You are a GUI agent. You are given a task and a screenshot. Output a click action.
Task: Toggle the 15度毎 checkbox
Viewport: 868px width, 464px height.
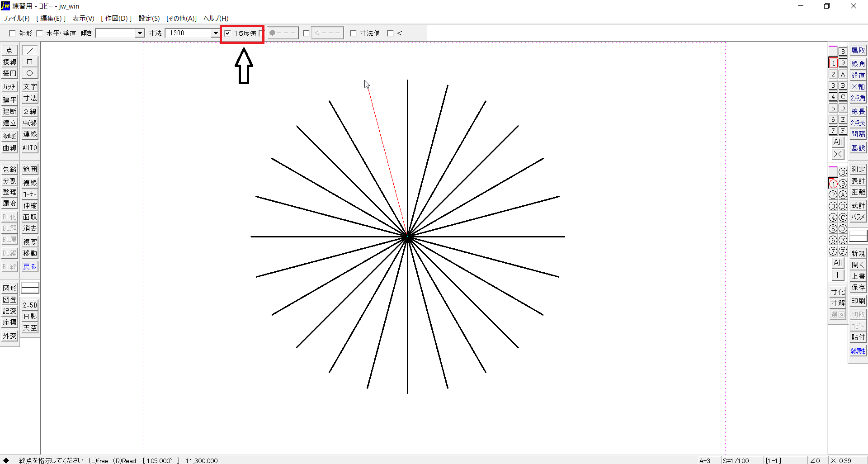pyautogui.click(x=228, y=33)
